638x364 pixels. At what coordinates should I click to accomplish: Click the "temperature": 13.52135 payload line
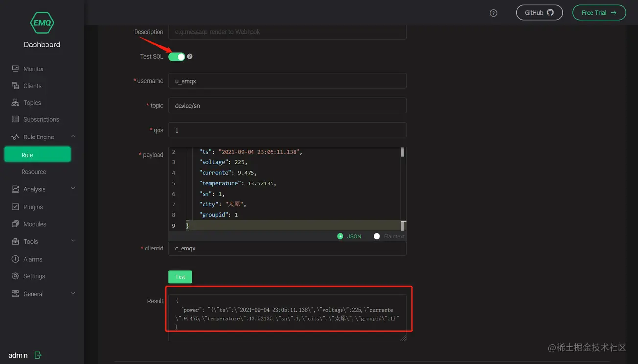238,183
